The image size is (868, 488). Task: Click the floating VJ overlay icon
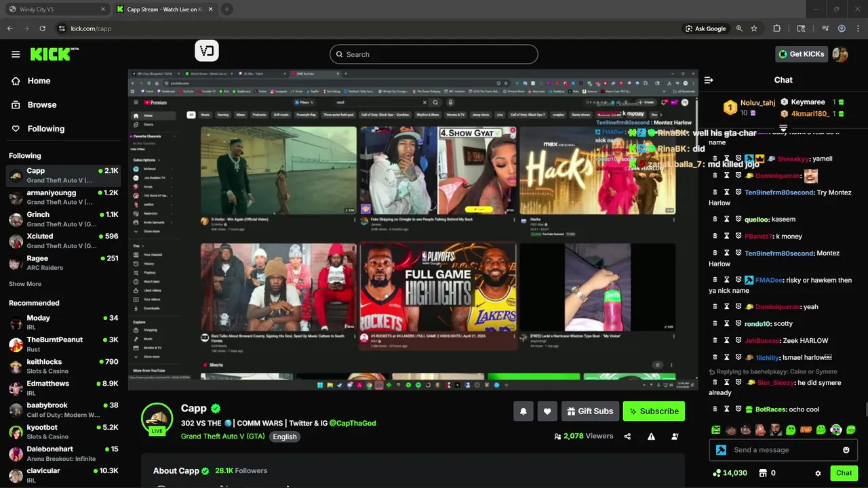coord(207,51)
